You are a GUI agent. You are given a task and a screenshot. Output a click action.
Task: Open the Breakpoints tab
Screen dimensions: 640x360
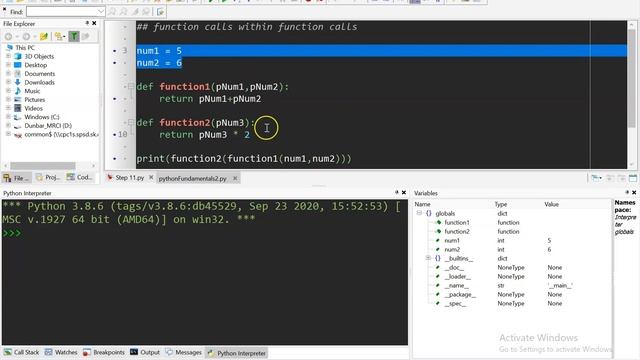point(104,352)
